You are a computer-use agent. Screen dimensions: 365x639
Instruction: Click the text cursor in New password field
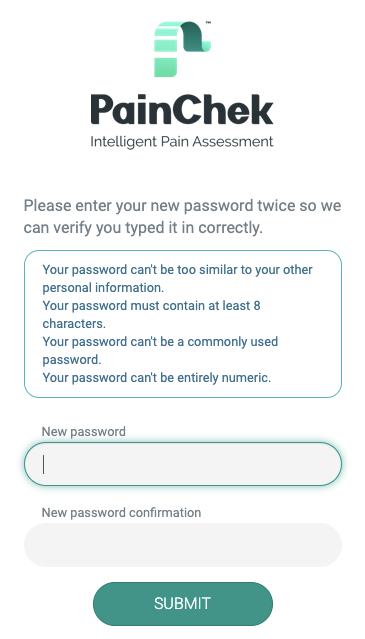(x=44, y=464)
